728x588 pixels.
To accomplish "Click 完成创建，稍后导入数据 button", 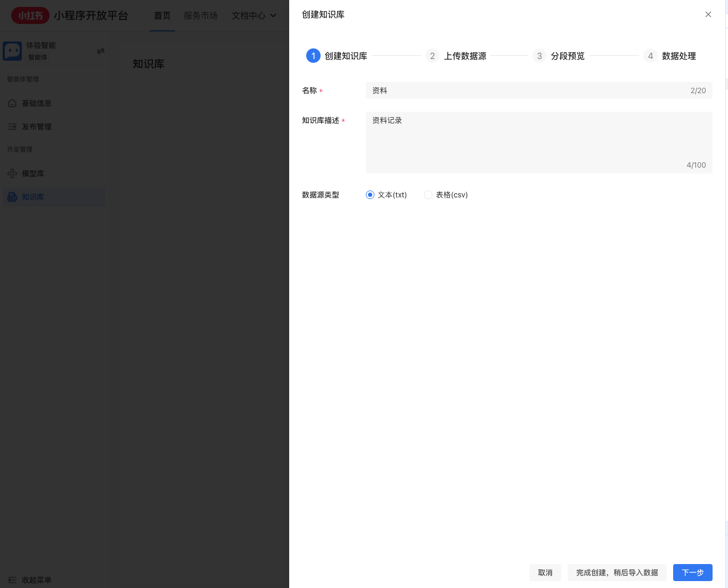I will 617,573.
